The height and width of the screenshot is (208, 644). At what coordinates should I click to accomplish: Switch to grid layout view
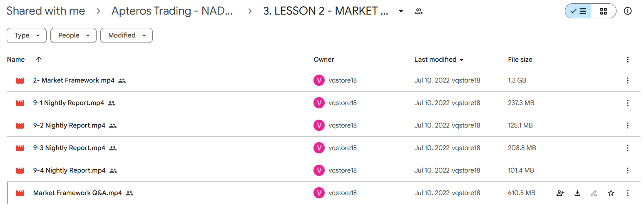(x=604, y=11)
